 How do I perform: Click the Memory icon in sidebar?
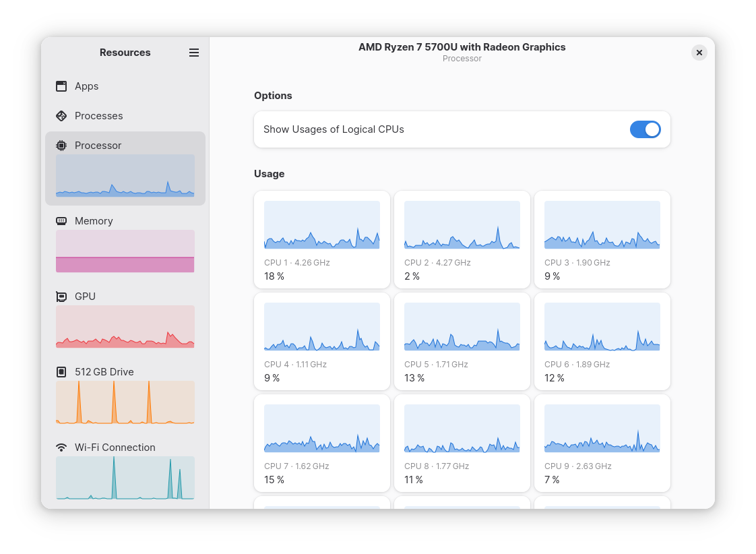61,221
